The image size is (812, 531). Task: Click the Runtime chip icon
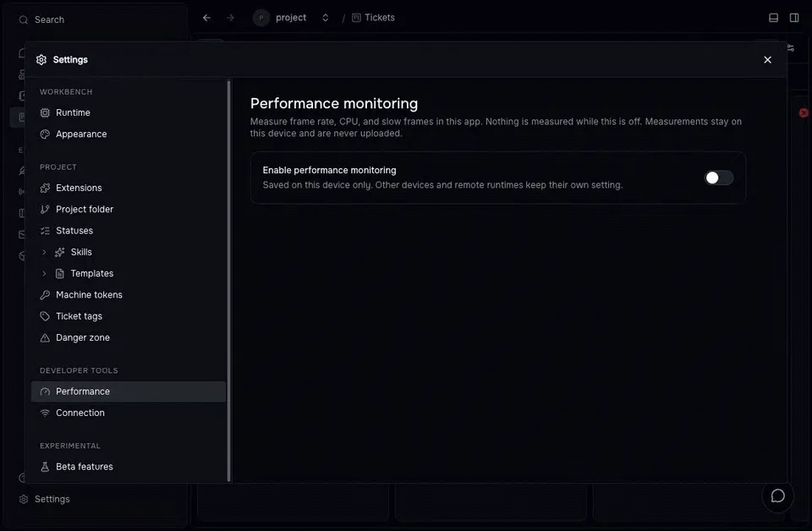click(45, 112)
